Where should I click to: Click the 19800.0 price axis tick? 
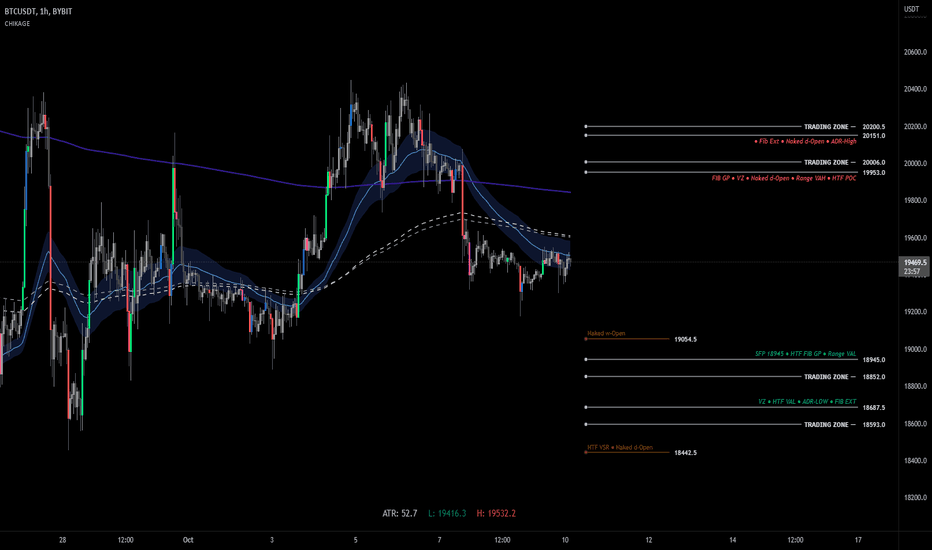point(915,200)
